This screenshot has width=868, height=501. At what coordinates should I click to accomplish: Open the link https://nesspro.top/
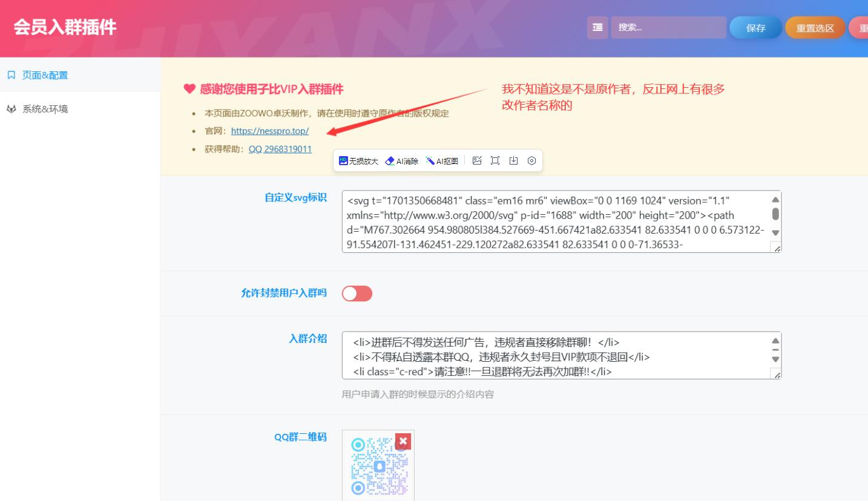click(270, 131)
